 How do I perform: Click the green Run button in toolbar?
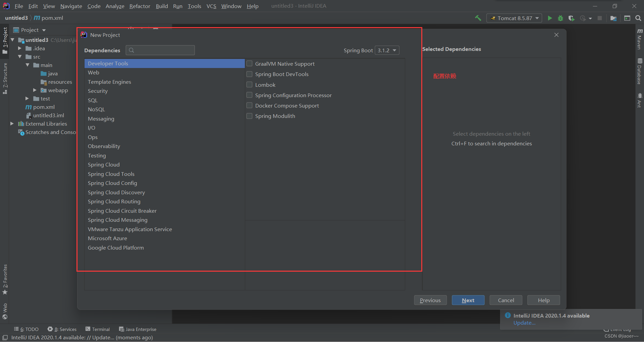click(x=550, y=18)
